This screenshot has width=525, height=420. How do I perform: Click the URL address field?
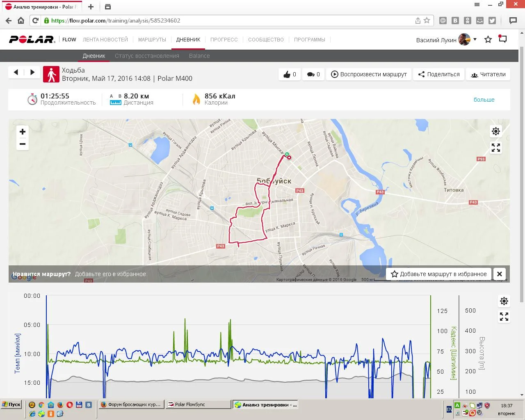pos(230,21)
